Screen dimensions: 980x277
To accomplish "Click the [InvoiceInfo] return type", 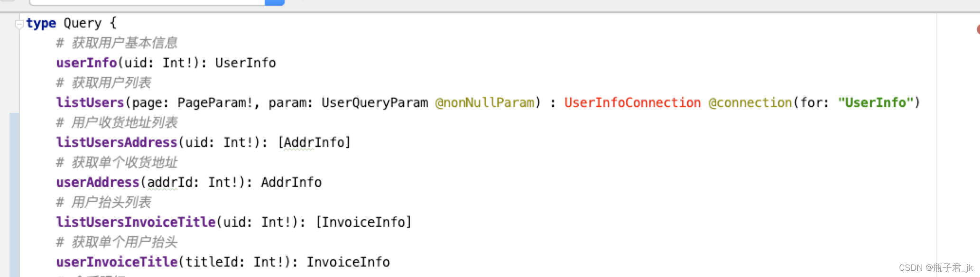I will (363, 222).
